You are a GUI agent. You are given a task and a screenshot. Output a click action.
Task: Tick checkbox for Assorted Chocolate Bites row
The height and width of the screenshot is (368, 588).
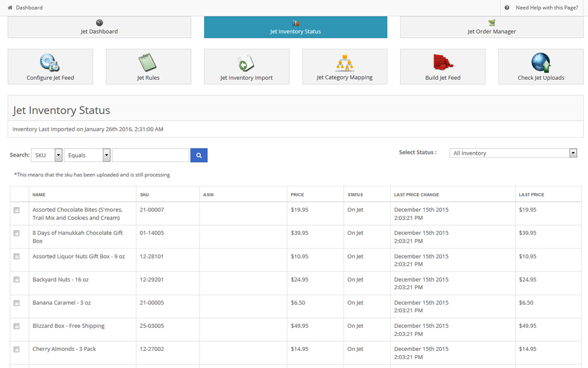(x=17, y=210)
